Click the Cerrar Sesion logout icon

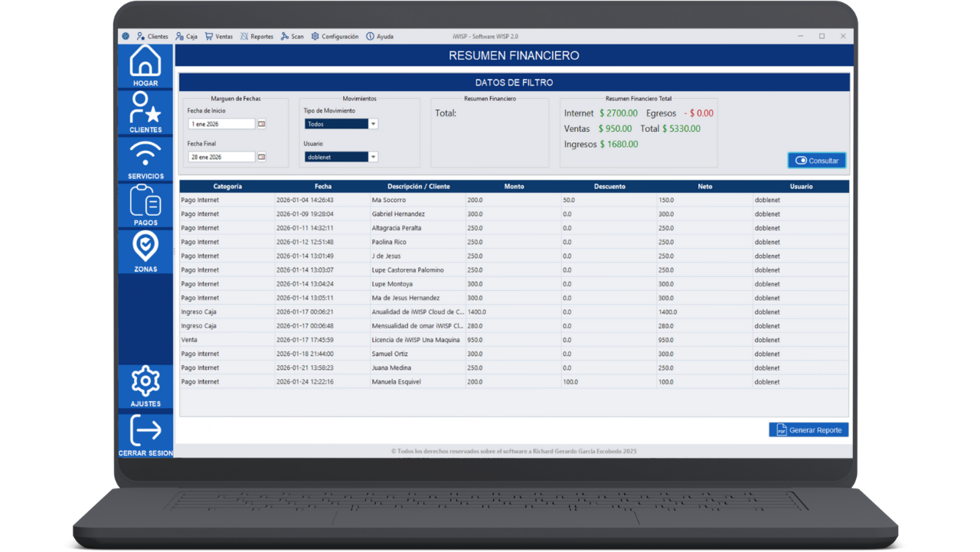(x=145, y=432)
